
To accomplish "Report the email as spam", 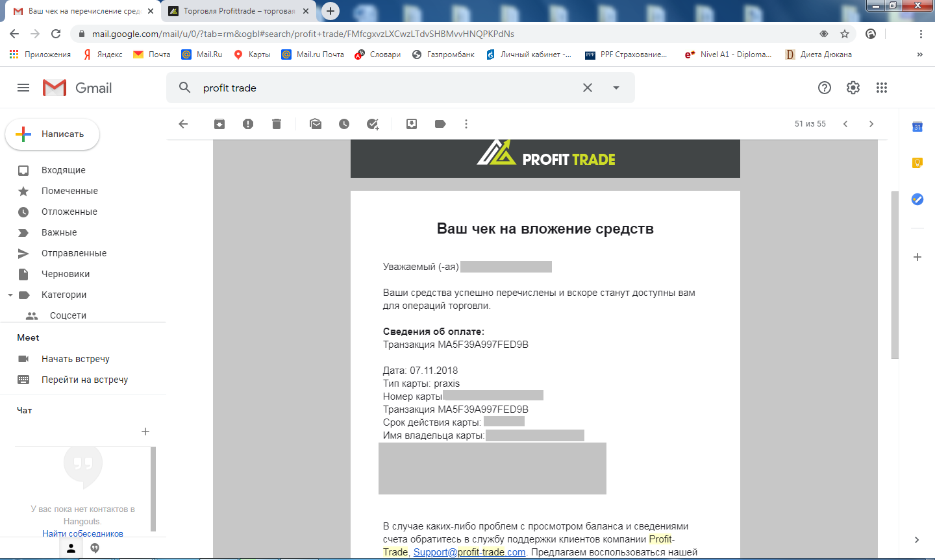I will (248, 124).
